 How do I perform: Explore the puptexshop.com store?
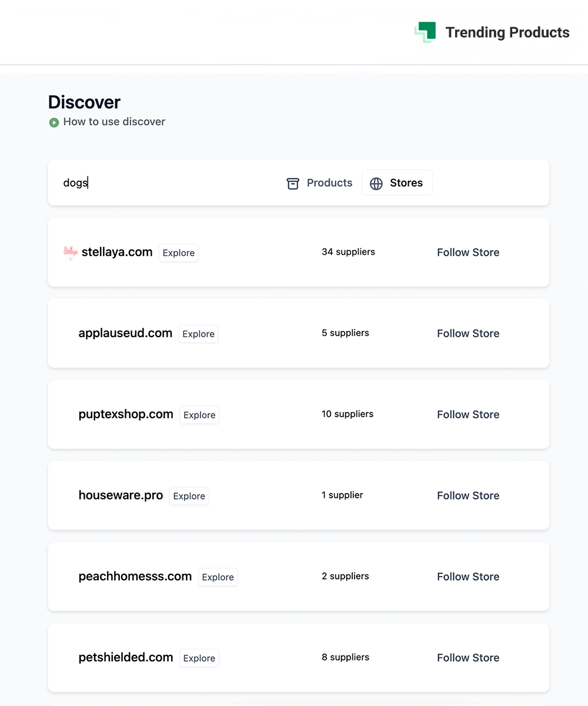tap(199, 415)
